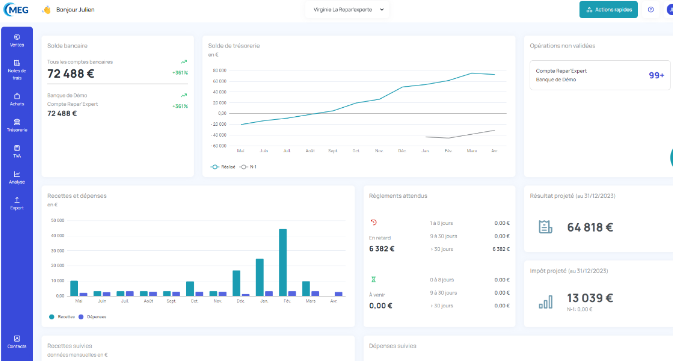This screenshot has height=361, width=673.
Task: Toggle Dépenses series in bar chart legend
Action: pos(92,317)
